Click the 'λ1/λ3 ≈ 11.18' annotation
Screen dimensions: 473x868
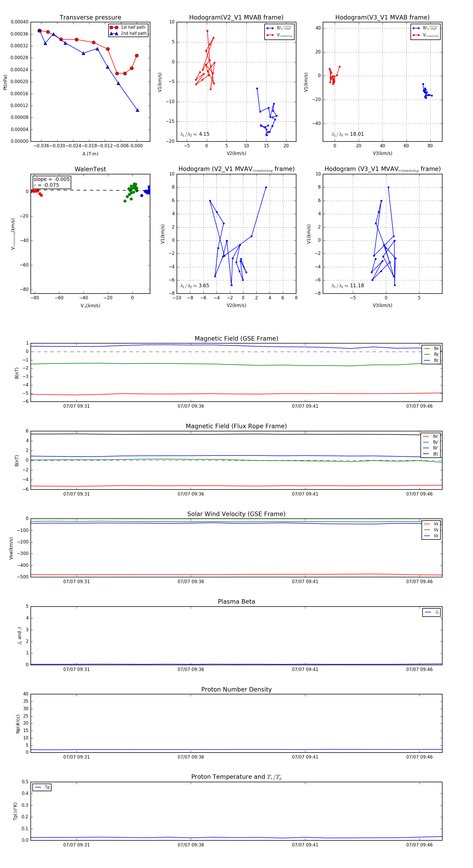(347, 286)
